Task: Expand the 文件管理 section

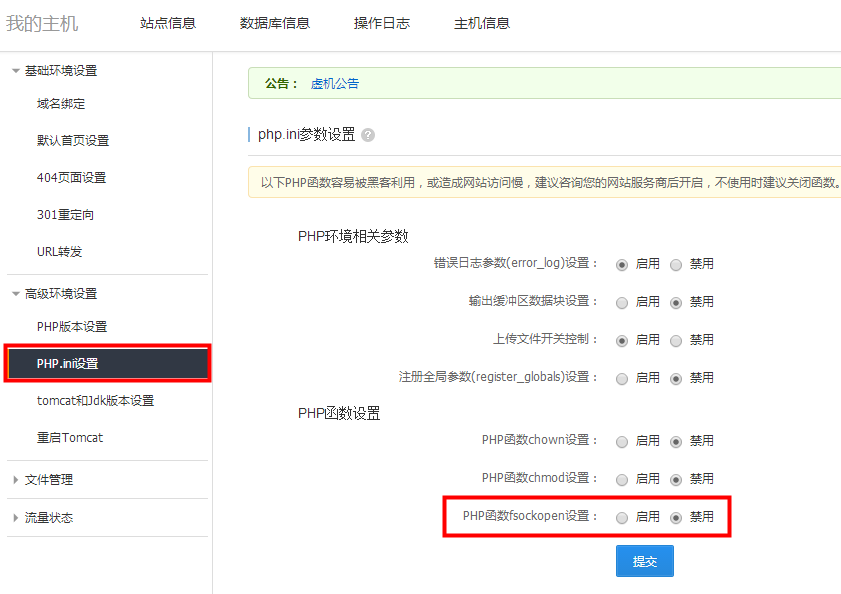Action: 16,480
